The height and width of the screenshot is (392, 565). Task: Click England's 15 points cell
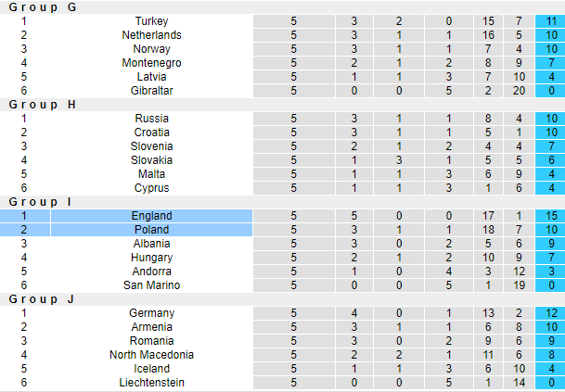tap(550, 215)
